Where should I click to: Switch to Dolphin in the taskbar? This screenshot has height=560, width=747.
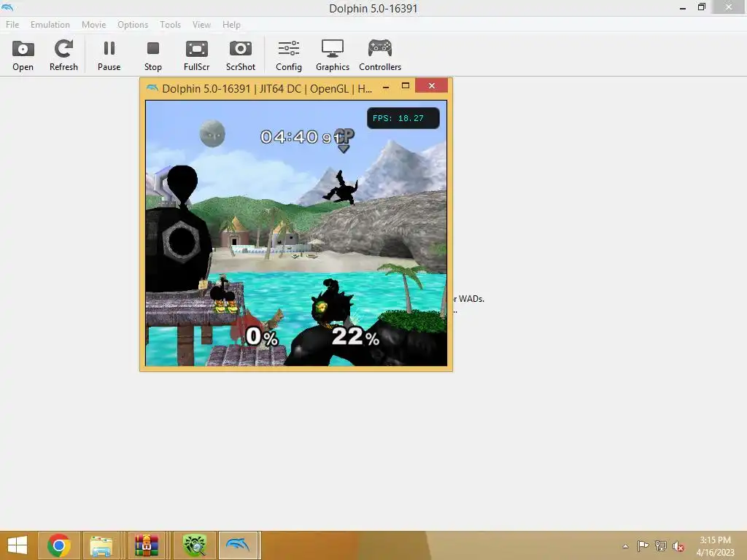click(239, 545)
